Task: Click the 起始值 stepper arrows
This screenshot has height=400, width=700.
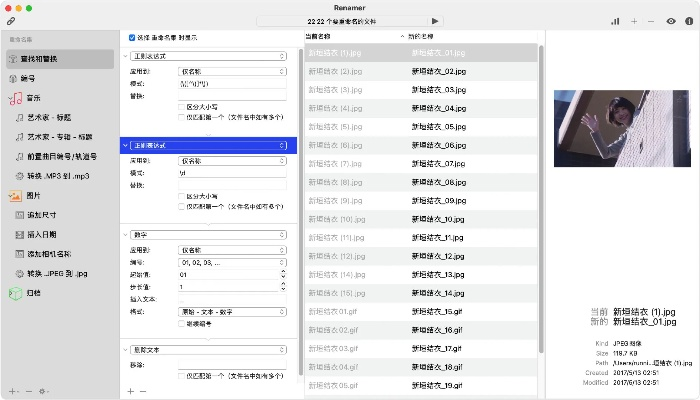Action: point(283,275)
